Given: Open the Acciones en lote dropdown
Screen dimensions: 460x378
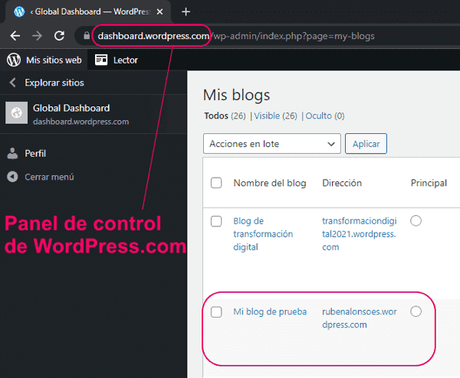Looking at the screenshot, I should (x=272, y=144).
